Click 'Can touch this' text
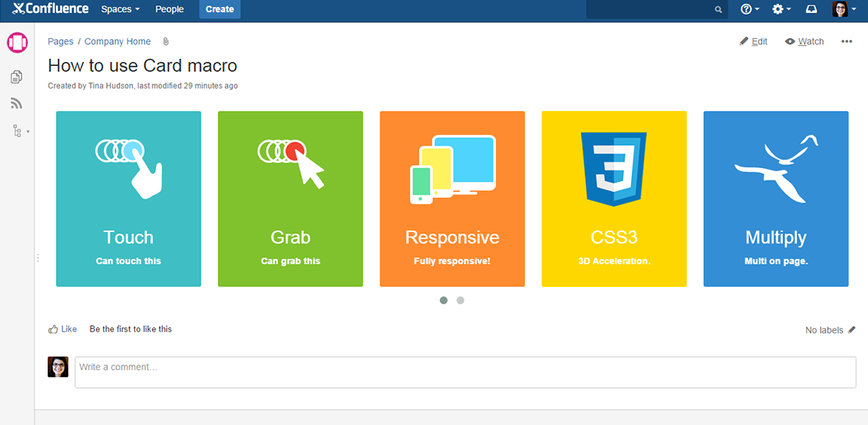 (129, 261)
